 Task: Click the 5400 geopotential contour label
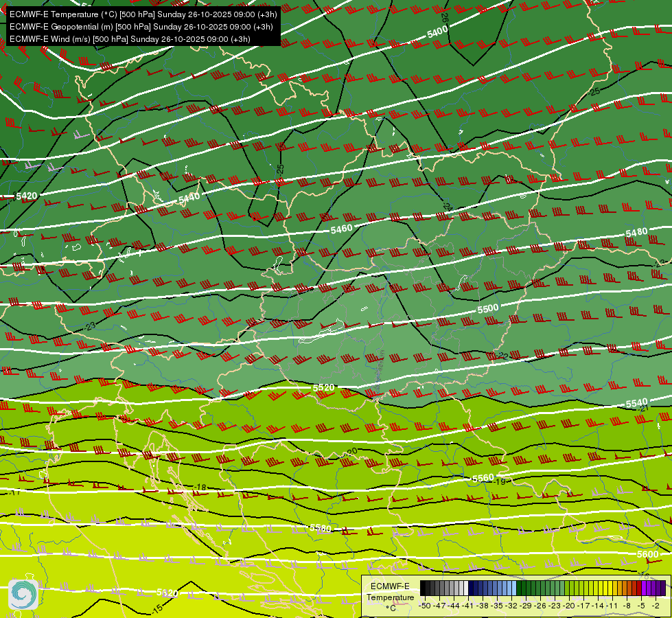click(x=437, y=32)
